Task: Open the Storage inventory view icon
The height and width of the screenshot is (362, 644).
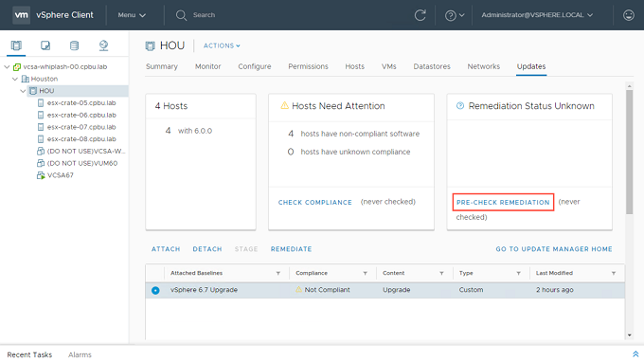Action: pos(74,45)
